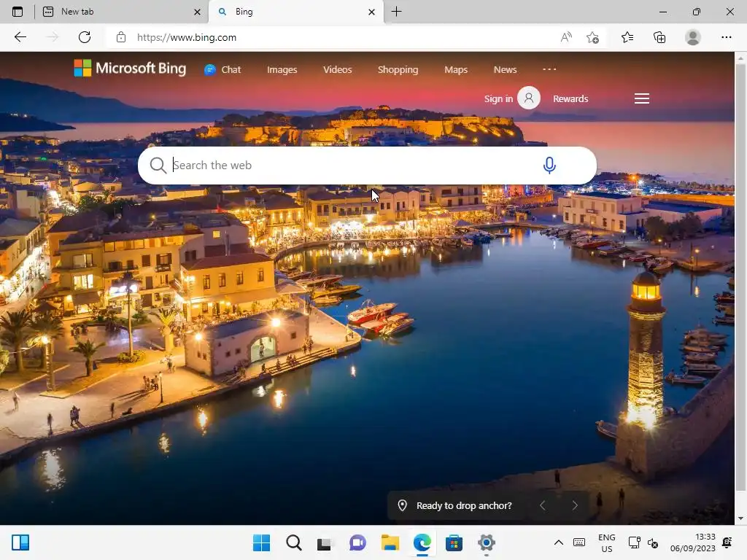The image size is (747, 560).
Task: Open the Windows Start menu
Action: tap(261, 542)
